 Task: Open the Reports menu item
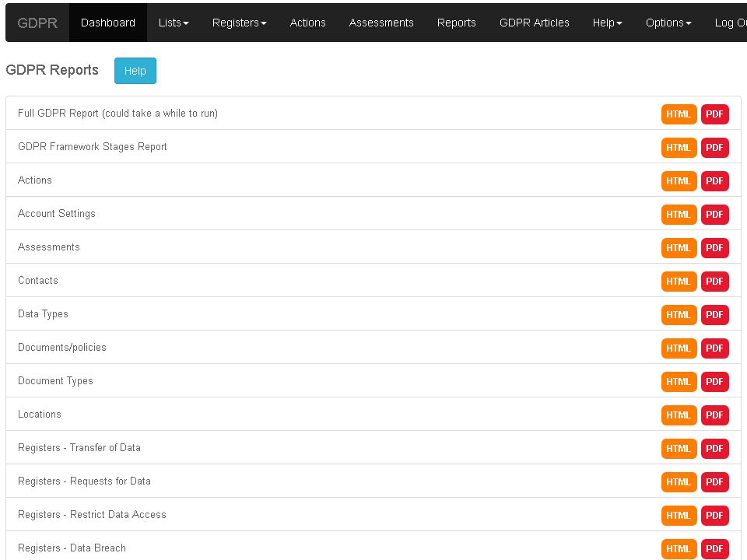point(457,23)
